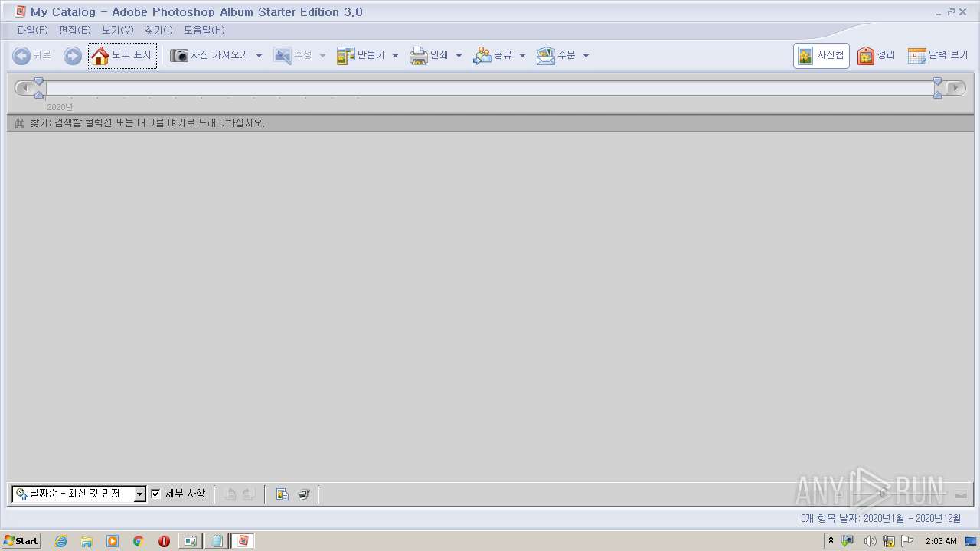
Task: Click the photo review slideshow icon
Action: [303, 494]
